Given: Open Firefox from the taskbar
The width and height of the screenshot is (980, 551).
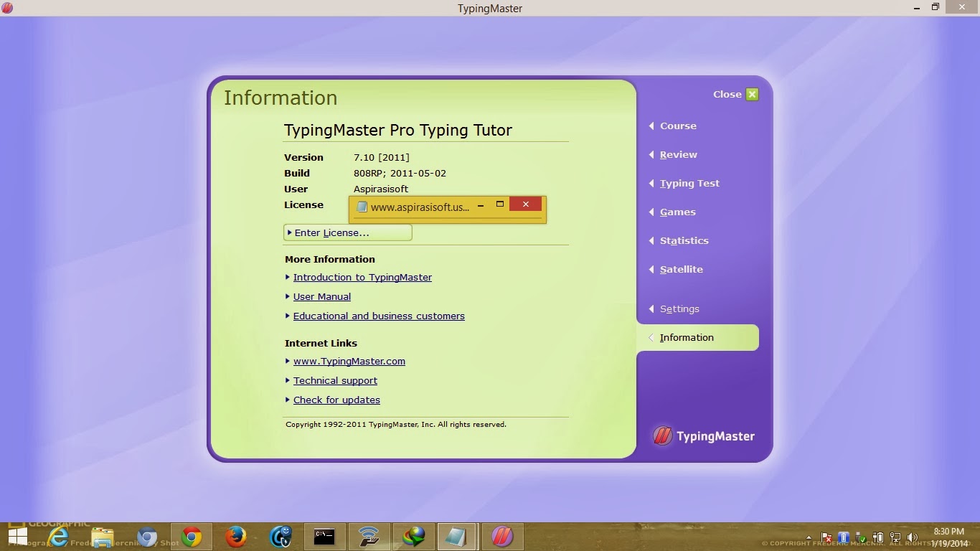Looking at the screenshot, I should (x=236, y=537).
